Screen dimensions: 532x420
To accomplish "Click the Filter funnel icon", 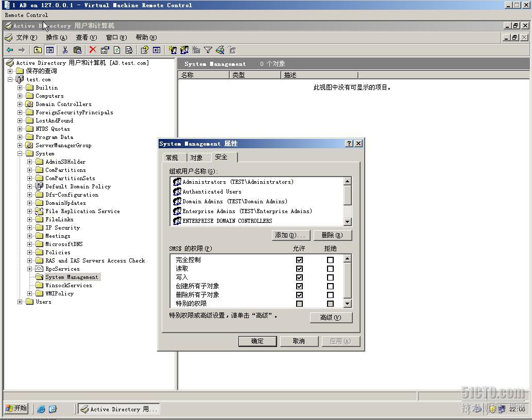I will point(208,50).
